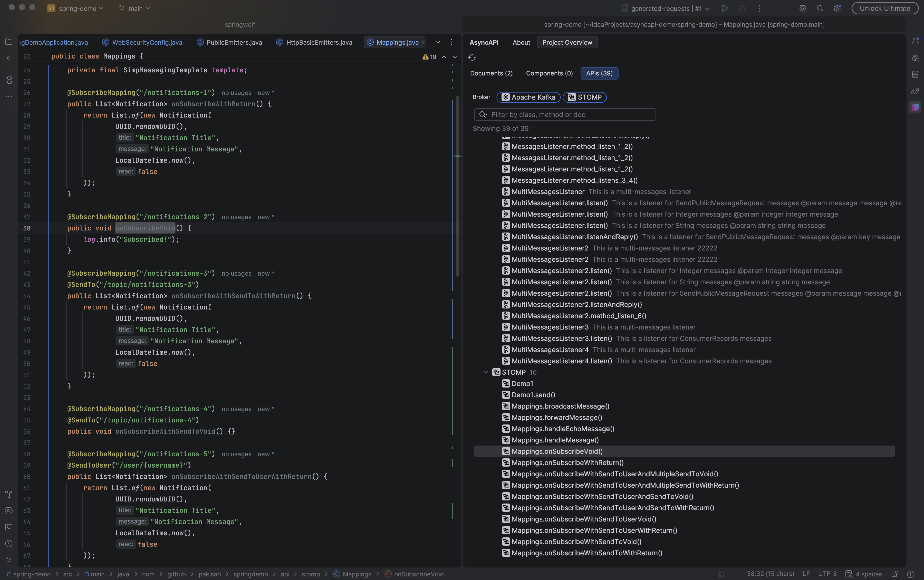The height and width of the screenshot is (580, 924).
Task: Open the Problems tool window icon
Action: coord(8,544)
